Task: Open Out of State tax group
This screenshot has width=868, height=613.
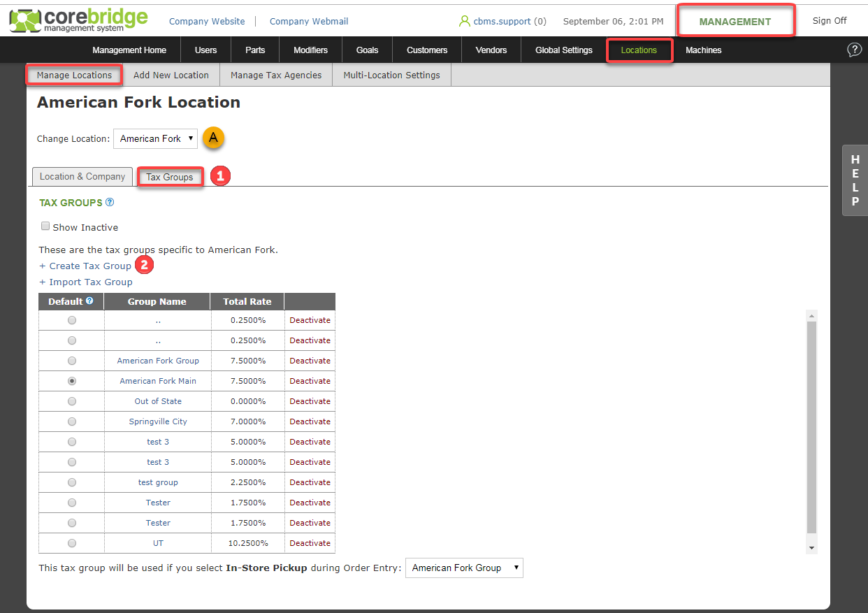Action: 158,401
